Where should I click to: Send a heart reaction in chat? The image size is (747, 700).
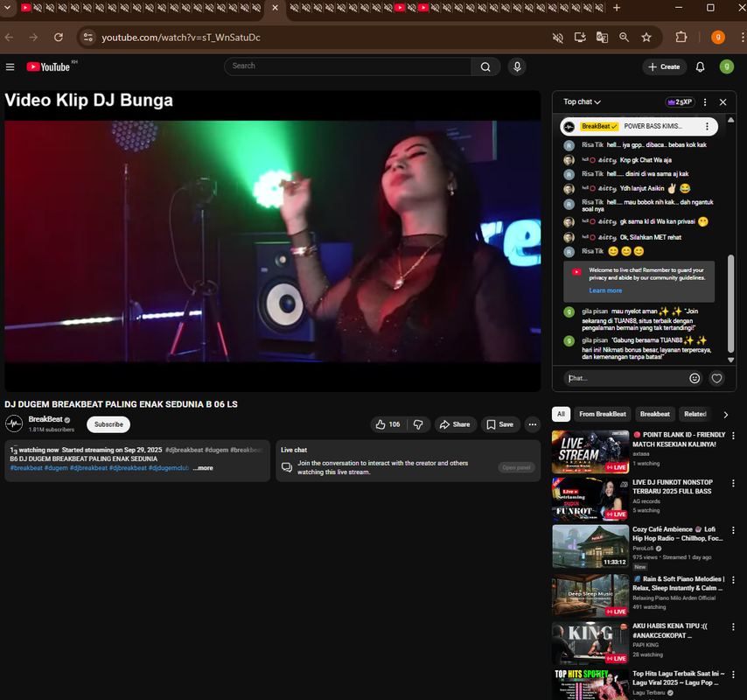pyautogui.click(x=716, y=378)
